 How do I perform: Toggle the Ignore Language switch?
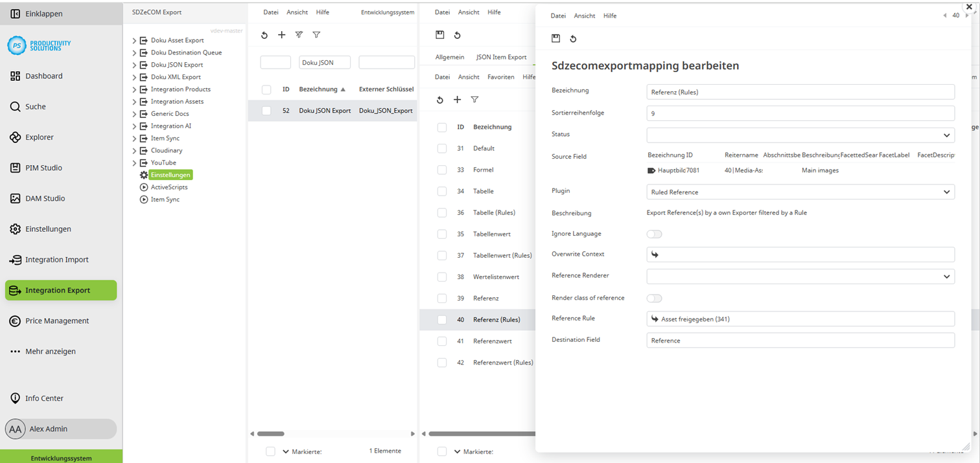click(654, 234)
